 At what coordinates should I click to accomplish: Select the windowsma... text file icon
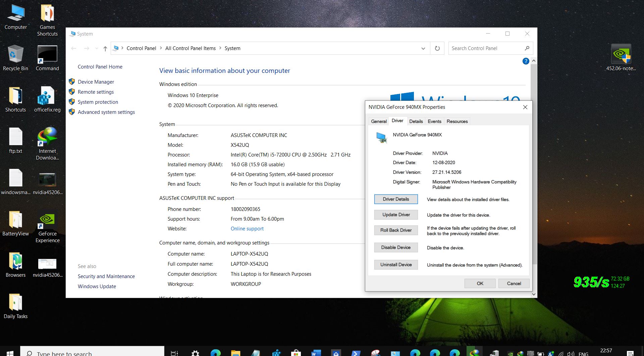click(x=15, y=182)
